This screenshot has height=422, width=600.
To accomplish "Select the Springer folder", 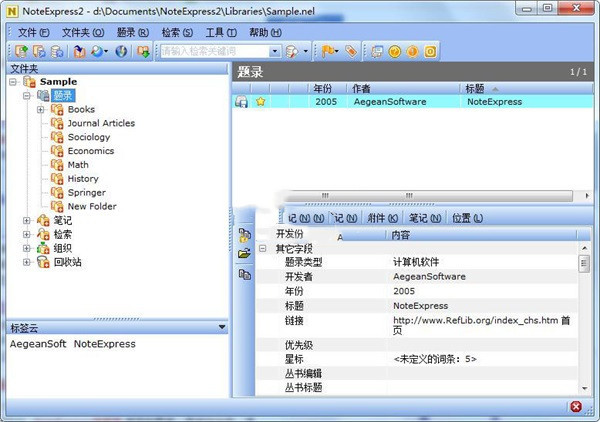I will pyautogui.click(x=86, y=192).
